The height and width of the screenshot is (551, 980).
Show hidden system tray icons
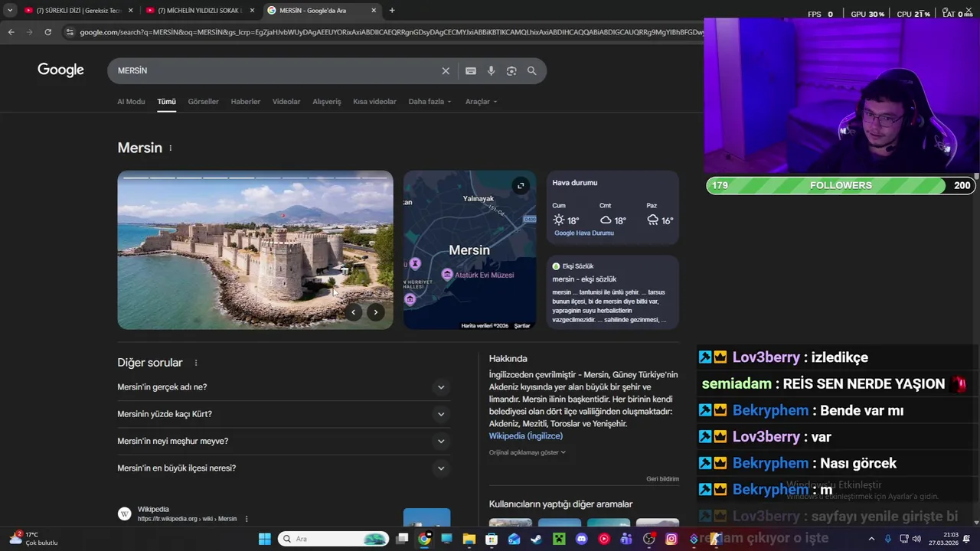tap(871, 539)
